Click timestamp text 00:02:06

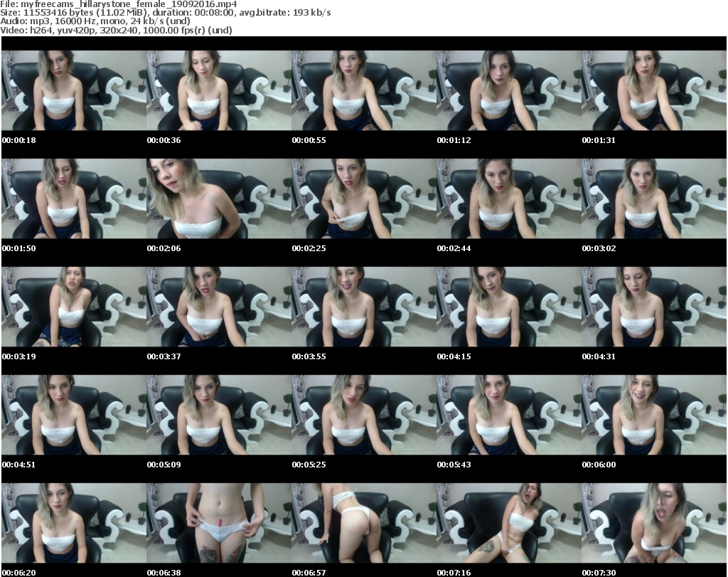pyautogui.click(x=164, y=248)
